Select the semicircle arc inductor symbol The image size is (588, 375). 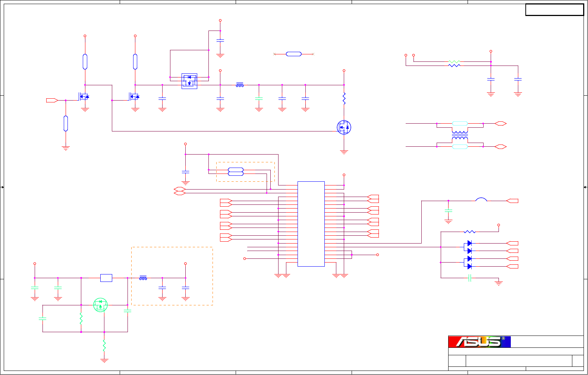[x=481, y=199]
